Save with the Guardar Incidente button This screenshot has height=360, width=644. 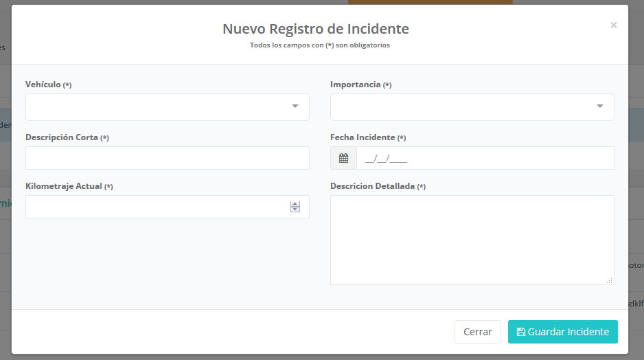click(562, 332)
